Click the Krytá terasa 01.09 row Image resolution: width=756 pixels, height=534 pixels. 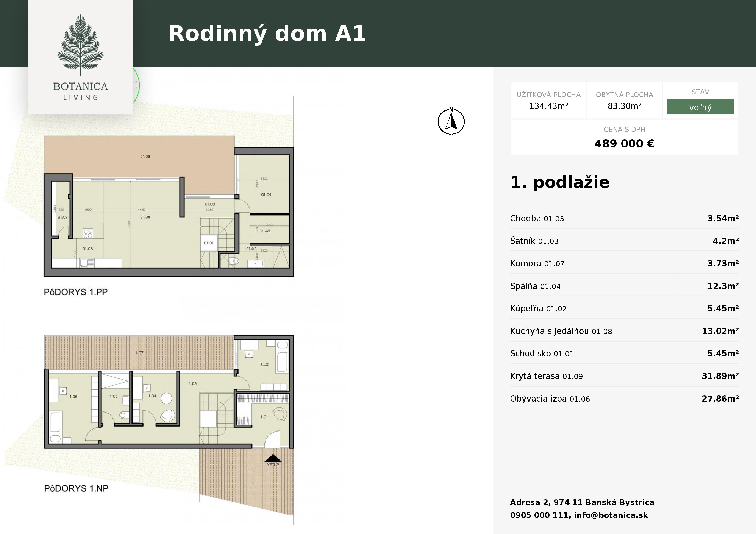click(x=624, y=376)
